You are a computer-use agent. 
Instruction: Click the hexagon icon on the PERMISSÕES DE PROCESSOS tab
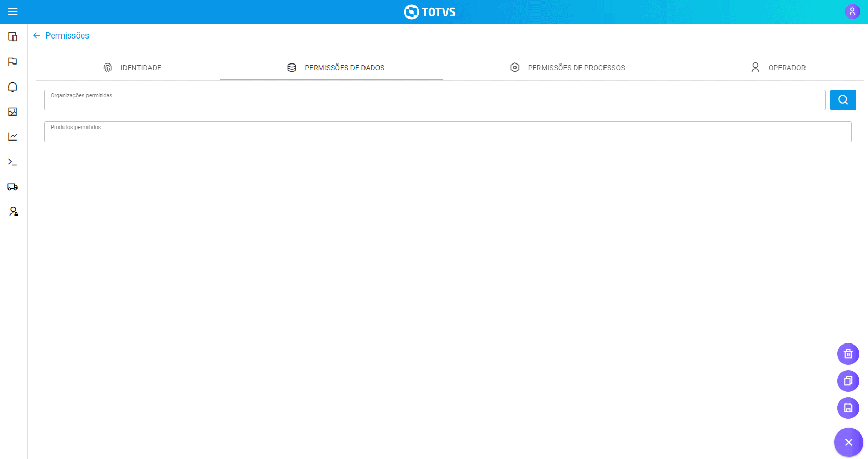click(514, 68)
